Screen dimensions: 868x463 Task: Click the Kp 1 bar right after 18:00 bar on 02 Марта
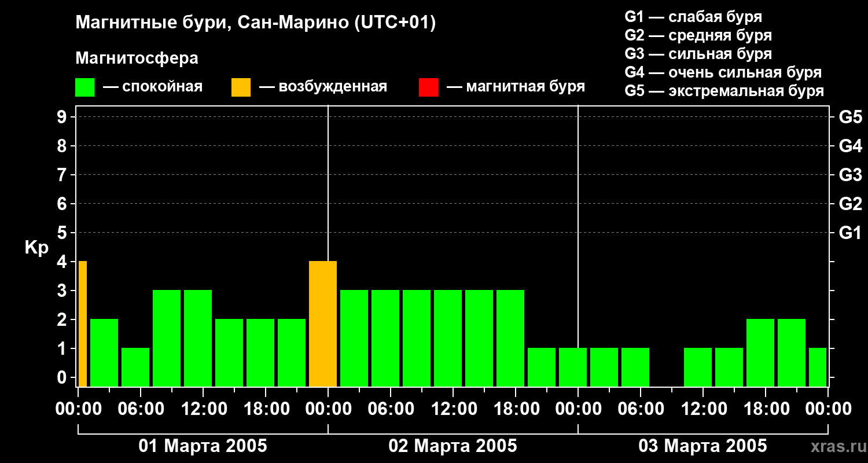coord(542,368)
